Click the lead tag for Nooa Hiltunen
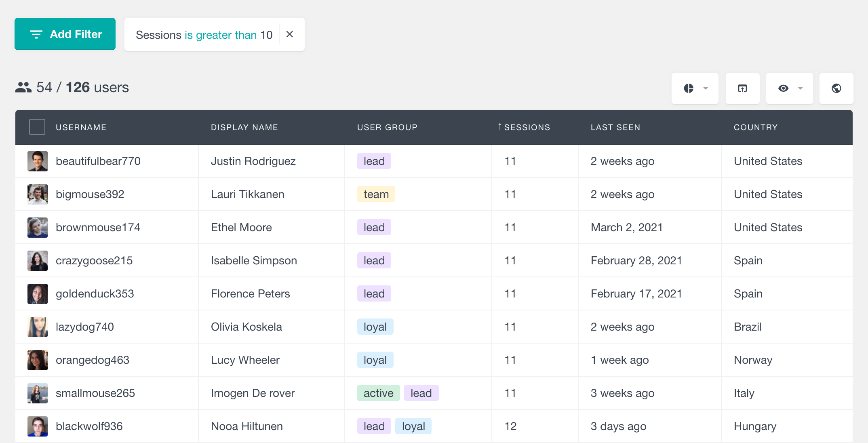The width and height of the screenshot is (868, 443). pos(374,426)
